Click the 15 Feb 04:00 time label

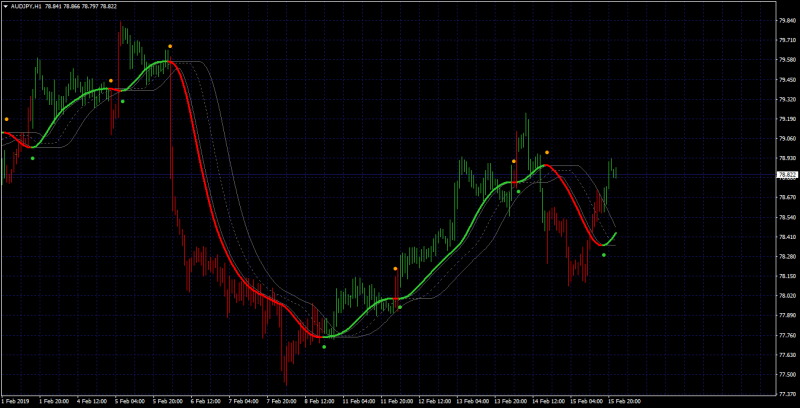(x=587, y=401)
